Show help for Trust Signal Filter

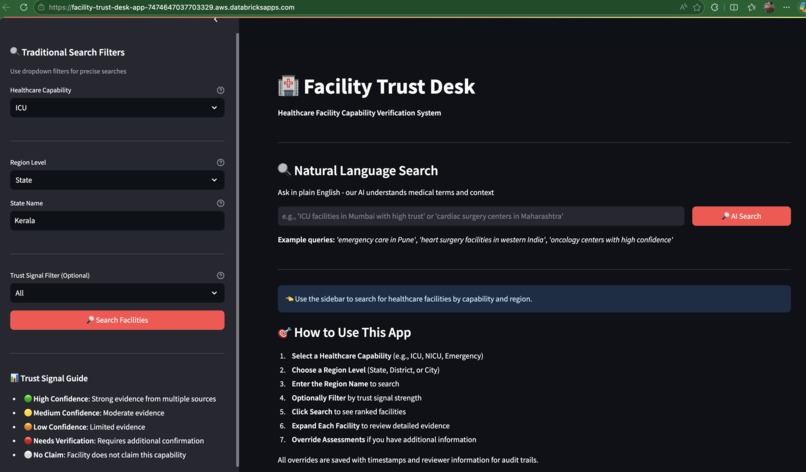[221, 276]
